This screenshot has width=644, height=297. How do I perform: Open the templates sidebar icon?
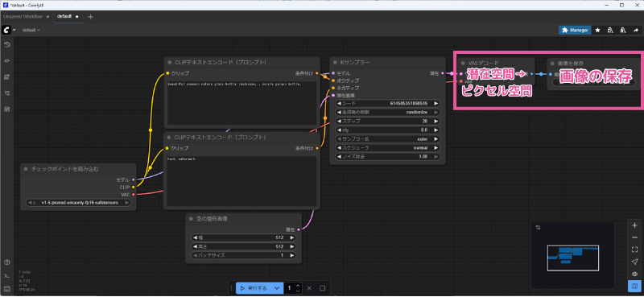pos(6,109)
